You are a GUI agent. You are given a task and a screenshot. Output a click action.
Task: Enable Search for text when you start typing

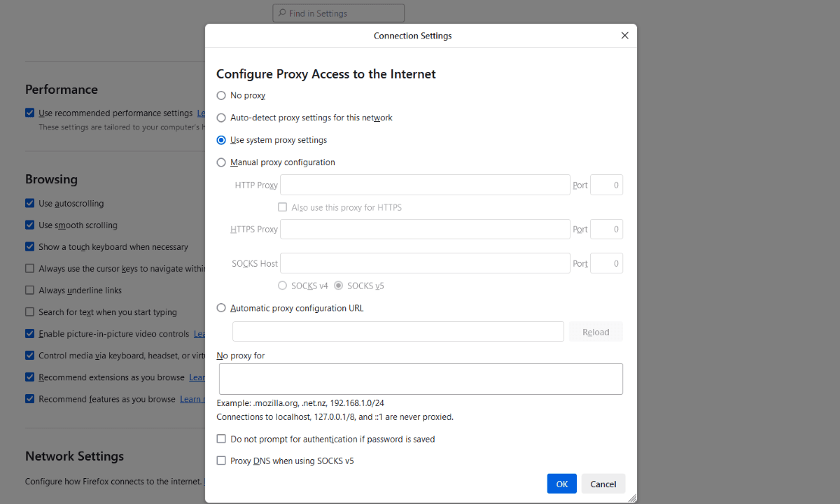pyautogui.click(x=29, y=311)
